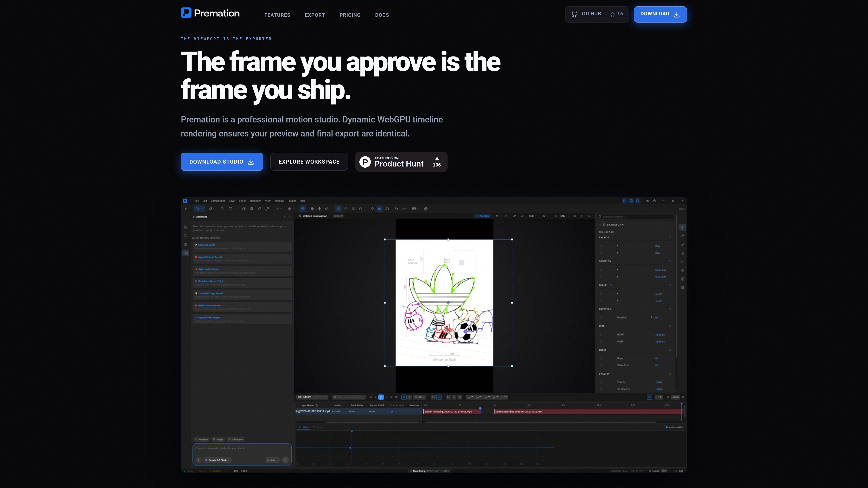Toggle the bottom panel layout button
This screenshot has height=488, width=868.
[x=631, y=201]
